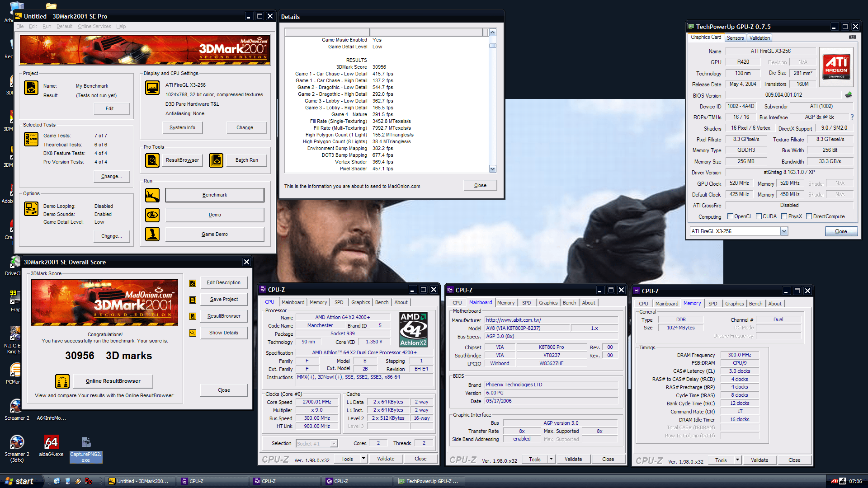Click the Bus Interface question mark in GPU-Z
This screenshot has width=868, height=488.
[x=852, y=117]
